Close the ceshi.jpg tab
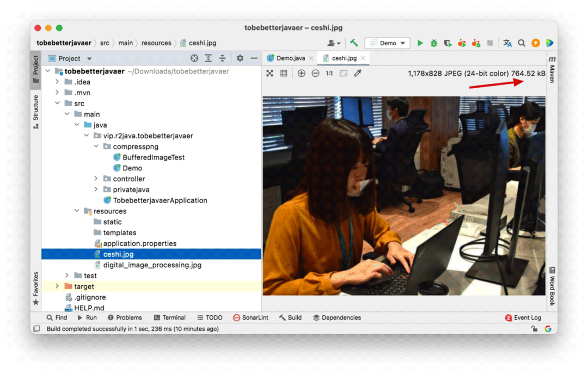This screenshot has height=374, width=588. pos(363,58)
